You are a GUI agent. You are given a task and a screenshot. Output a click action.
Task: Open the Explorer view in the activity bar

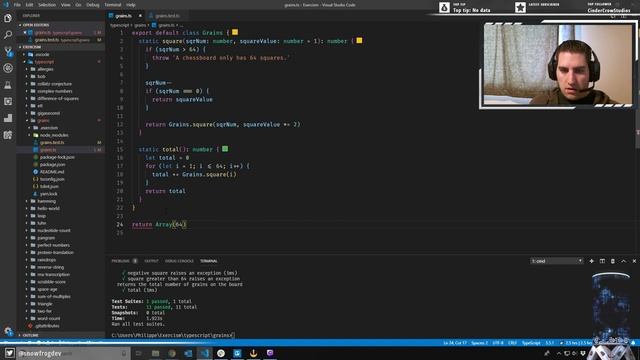(8, 18)
